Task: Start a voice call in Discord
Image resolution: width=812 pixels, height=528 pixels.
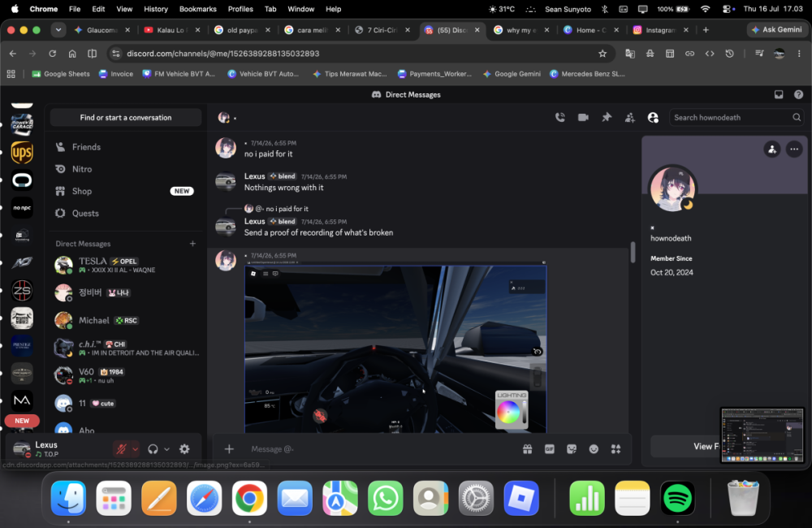Action: click(559, 118)
